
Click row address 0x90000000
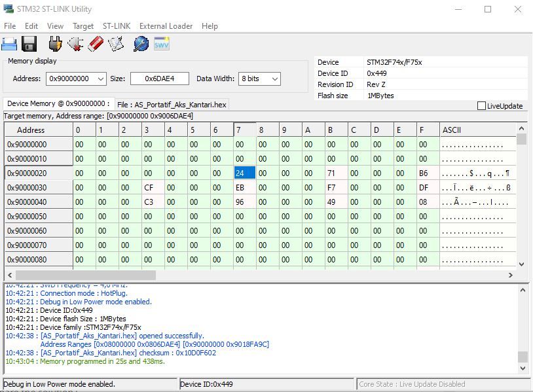pos(39,145)
